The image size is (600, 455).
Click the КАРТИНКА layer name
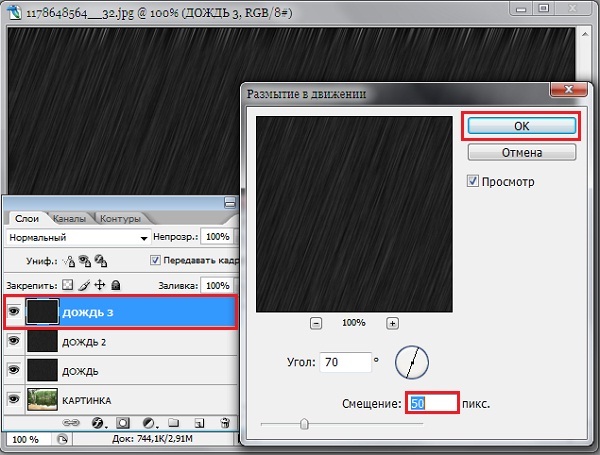[86, 400]
